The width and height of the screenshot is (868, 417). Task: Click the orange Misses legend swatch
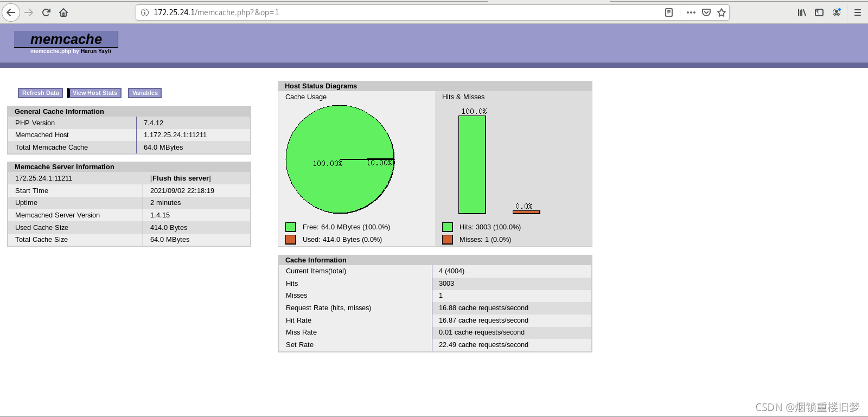[x=448, y=240]
